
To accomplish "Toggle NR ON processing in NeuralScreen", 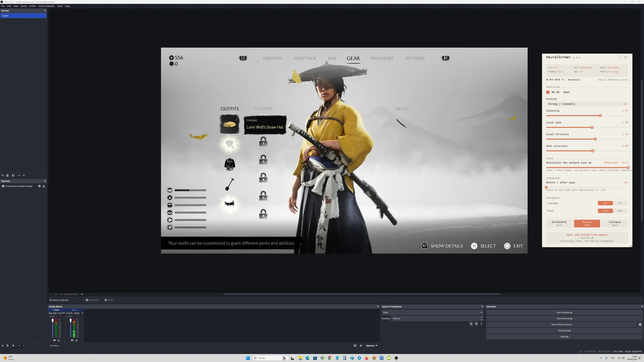I will click(548, 92).
